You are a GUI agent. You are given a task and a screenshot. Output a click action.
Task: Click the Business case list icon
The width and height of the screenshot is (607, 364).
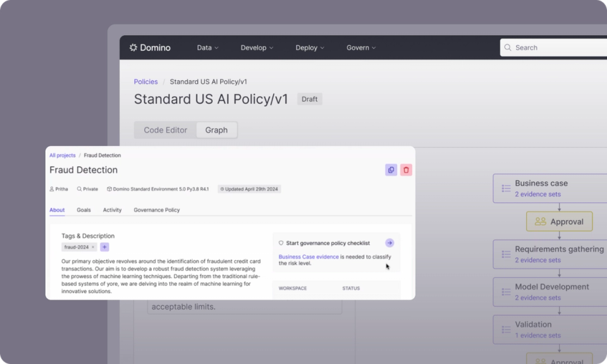click(505, 188)
